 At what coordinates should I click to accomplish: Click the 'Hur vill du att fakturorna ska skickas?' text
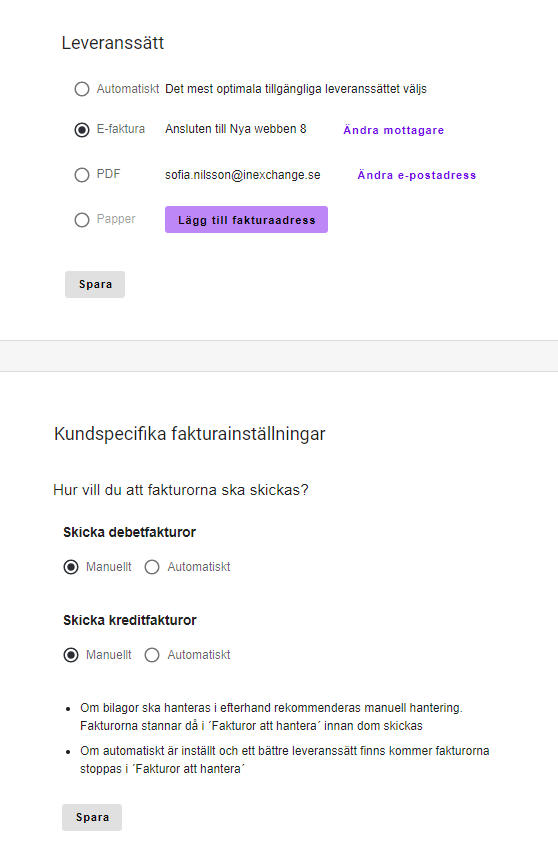pyautogui.click(x=181, y=490)
